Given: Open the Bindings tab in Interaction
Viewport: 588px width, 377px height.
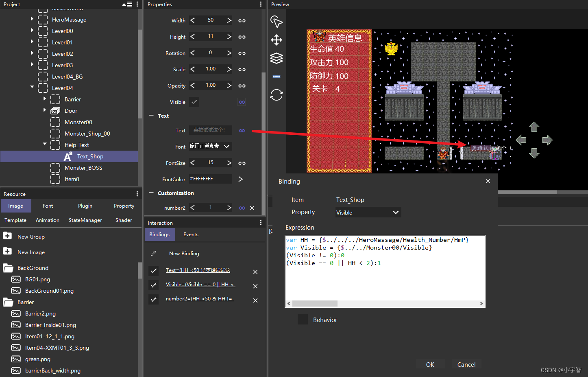Looking at the screenshot, I should click(x=159, y=235).
